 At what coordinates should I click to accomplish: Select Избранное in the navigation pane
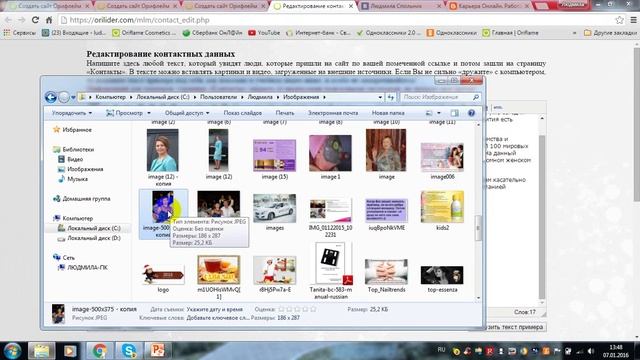[77, 130]
